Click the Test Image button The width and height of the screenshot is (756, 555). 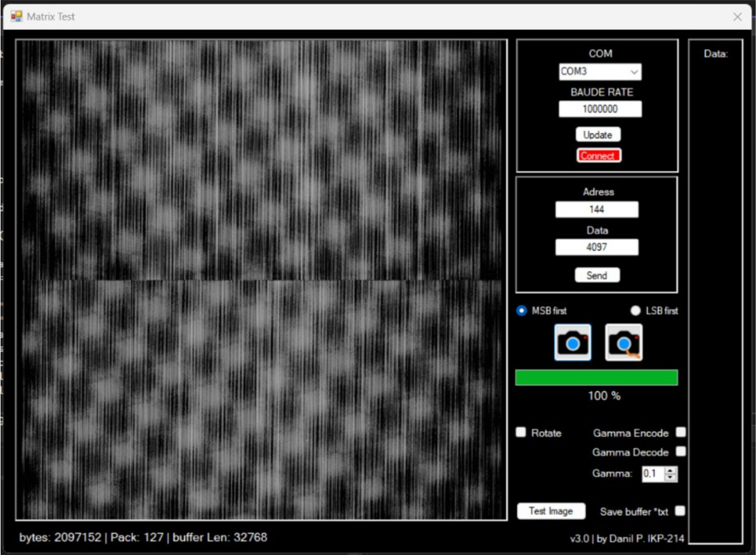551,511
